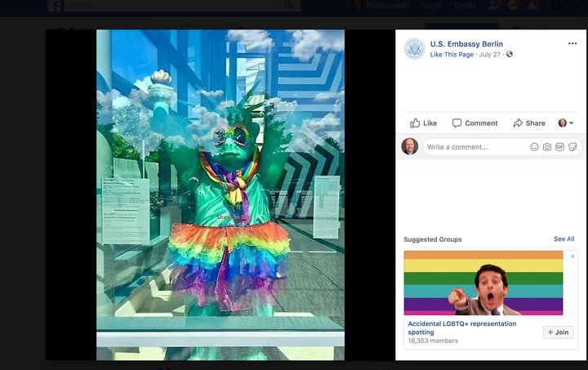Add a GIF to the comment

click(x=560, y=147)
